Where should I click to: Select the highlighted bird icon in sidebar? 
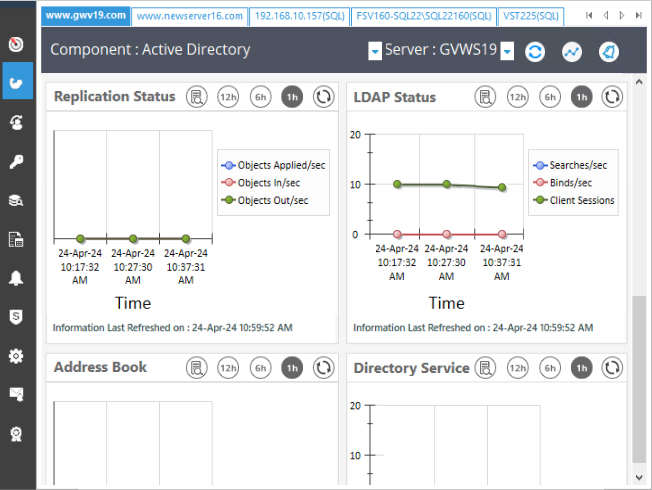coord(17,81)
